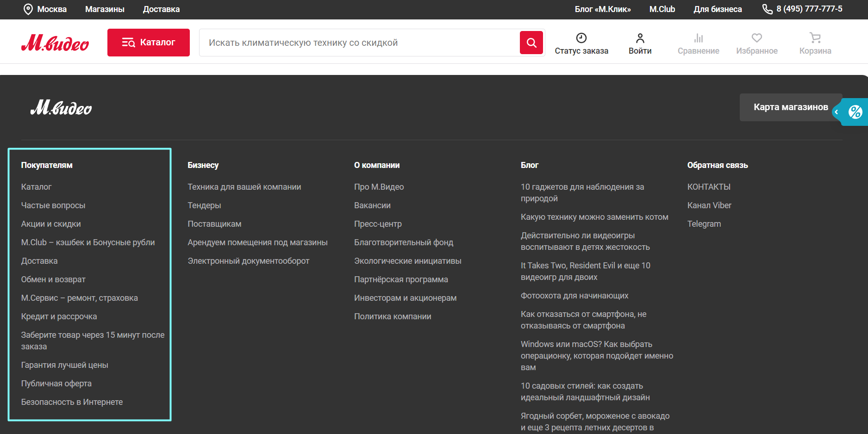
Task: Click the Бизнесу footer column heading
Action: click(x=203, y=165)
